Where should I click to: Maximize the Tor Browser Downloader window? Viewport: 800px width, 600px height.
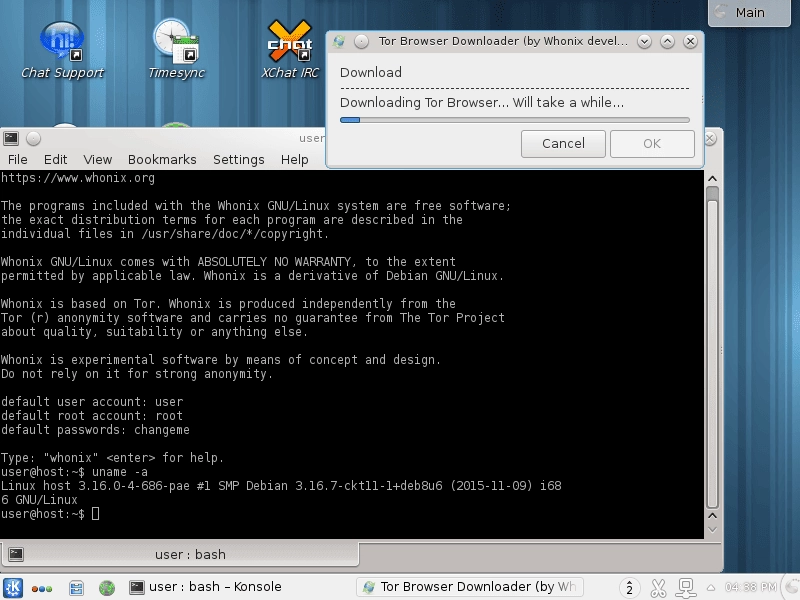point(667,41)
